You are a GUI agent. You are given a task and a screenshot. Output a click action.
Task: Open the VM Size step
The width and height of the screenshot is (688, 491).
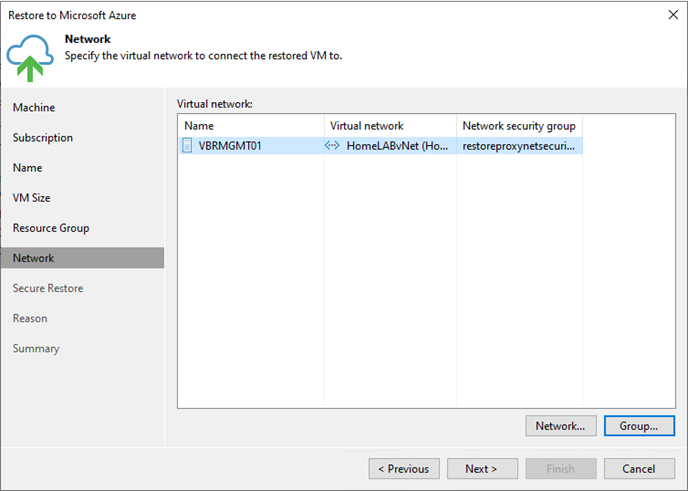click(x=32, y=198)
